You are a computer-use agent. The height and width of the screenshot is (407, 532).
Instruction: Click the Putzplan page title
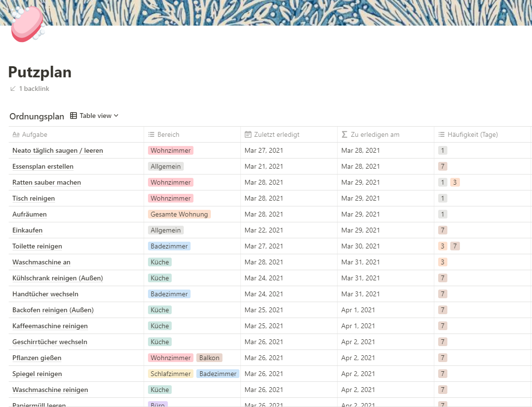click(x=40, y=72)
